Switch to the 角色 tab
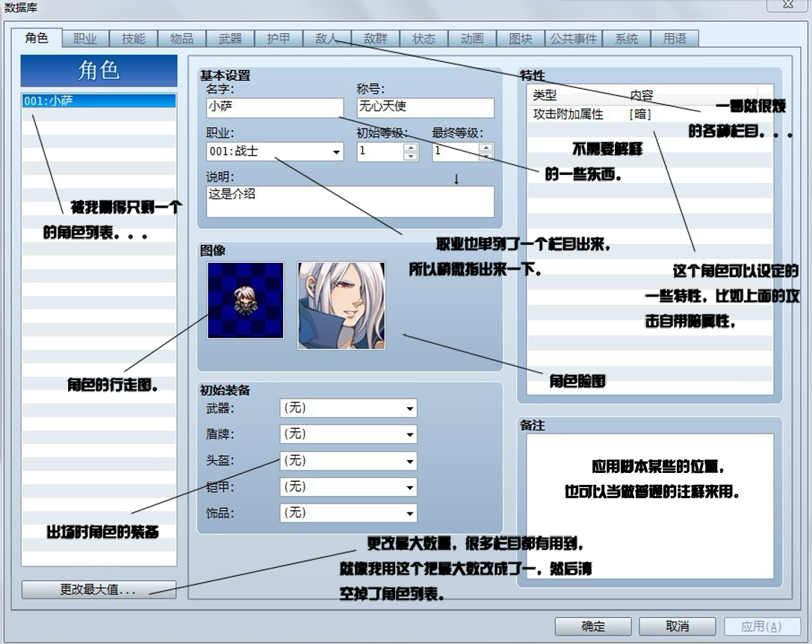The width and height of the screenshot is (812, 644). [x=37, y=38]
